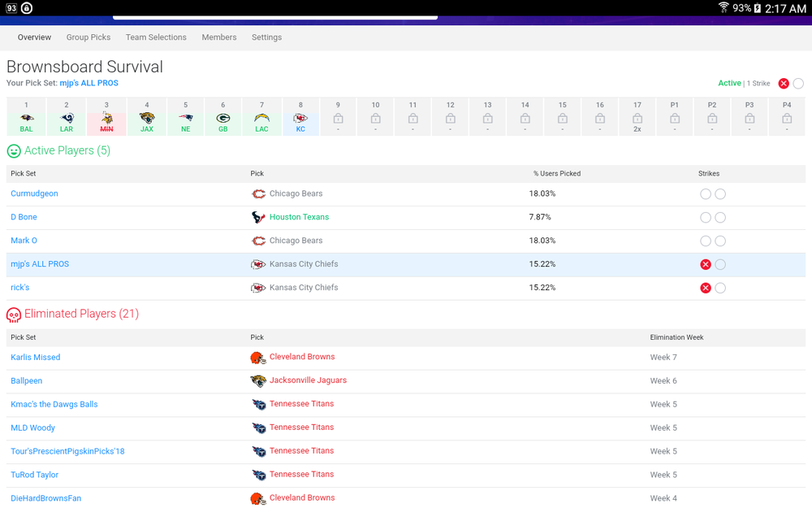This screenshot has height=508, width=812.
Task: Open the mjp's ALL PROS pick set link in header
Action: point(89,83)
